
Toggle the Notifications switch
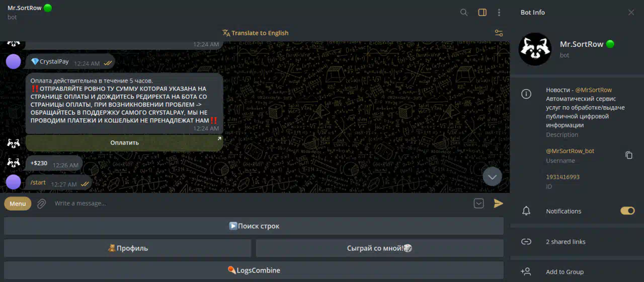(x=627, y=211)
